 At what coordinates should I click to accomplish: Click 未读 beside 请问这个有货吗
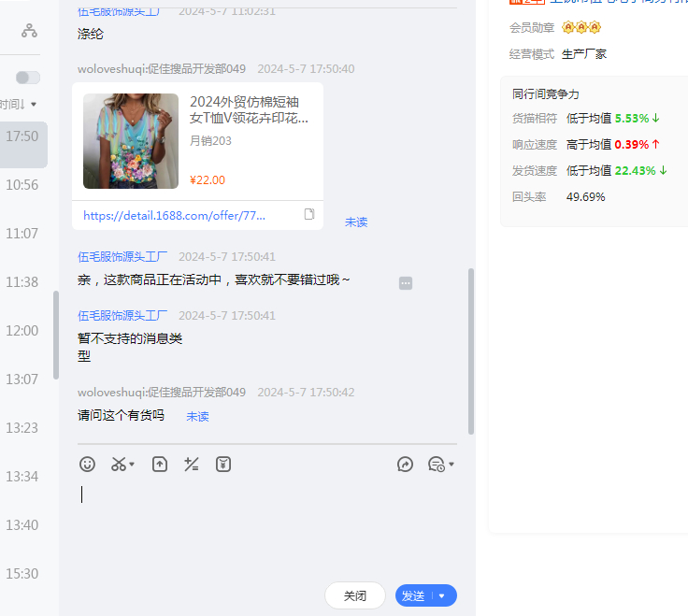click(x=197, y=416)
